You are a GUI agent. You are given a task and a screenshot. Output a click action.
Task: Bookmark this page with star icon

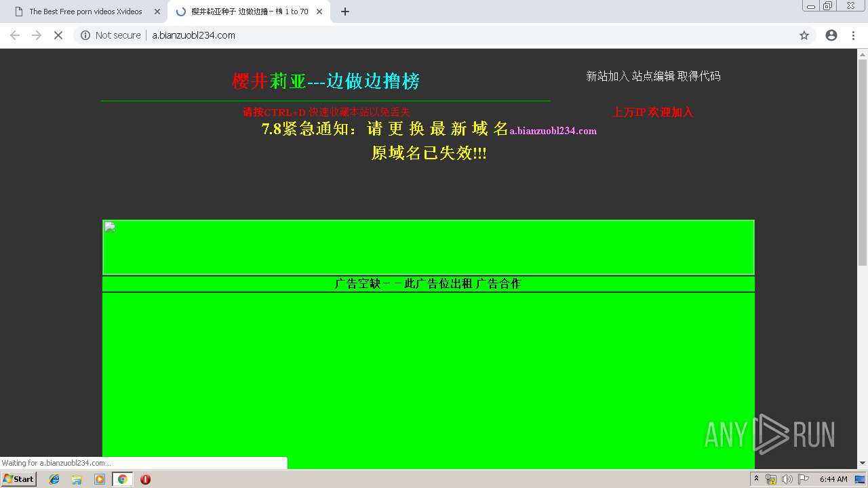coord(804,35)
